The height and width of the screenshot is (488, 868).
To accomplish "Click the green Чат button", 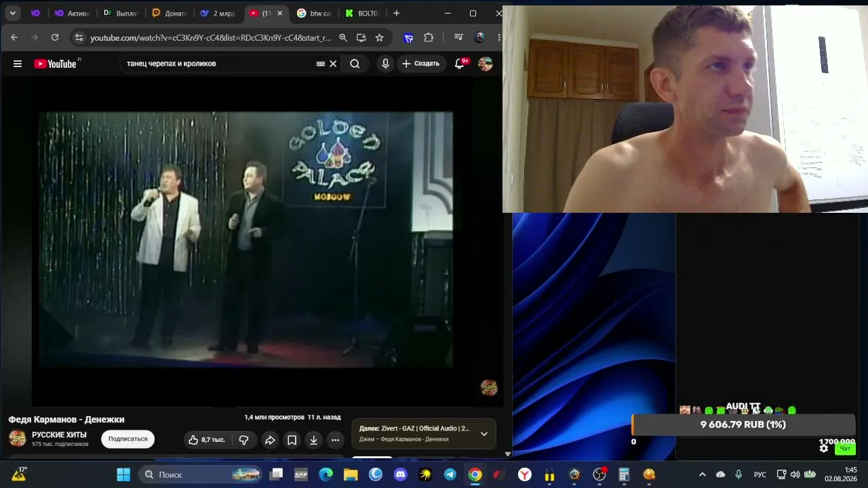I will tap(845, 449).
